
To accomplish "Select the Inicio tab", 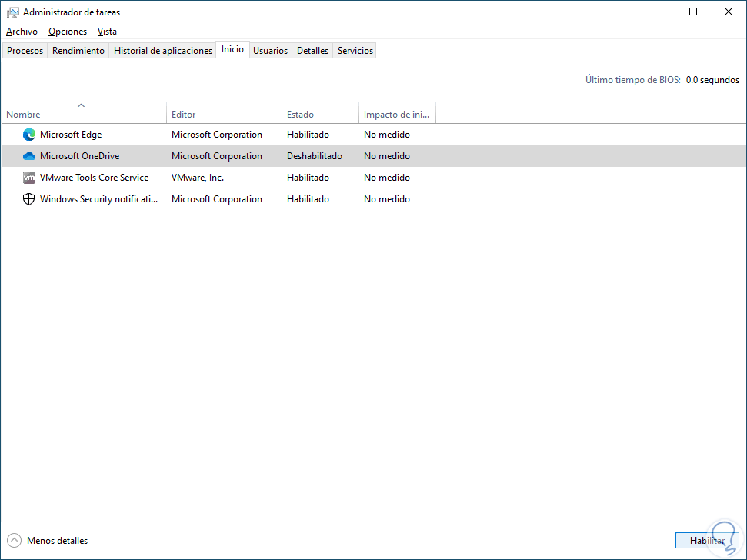I will point(232,49).
